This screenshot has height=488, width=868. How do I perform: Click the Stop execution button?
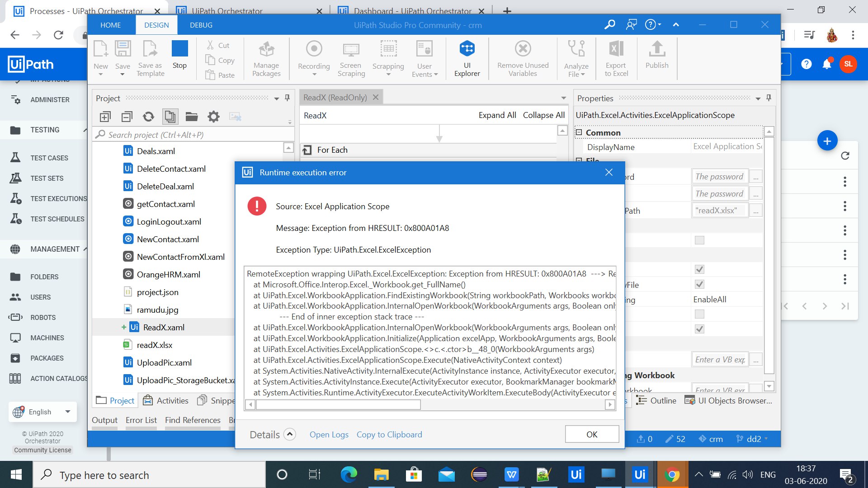coord(179,54)
